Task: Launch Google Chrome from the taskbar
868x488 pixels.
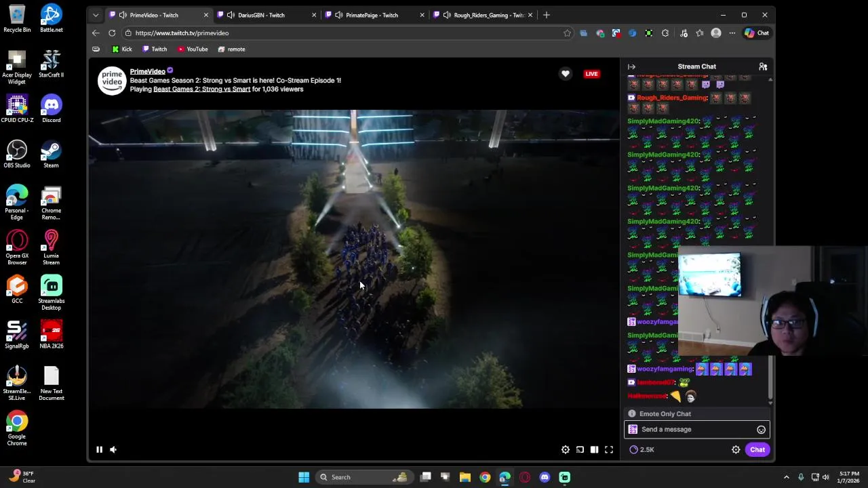Action: 485,477
